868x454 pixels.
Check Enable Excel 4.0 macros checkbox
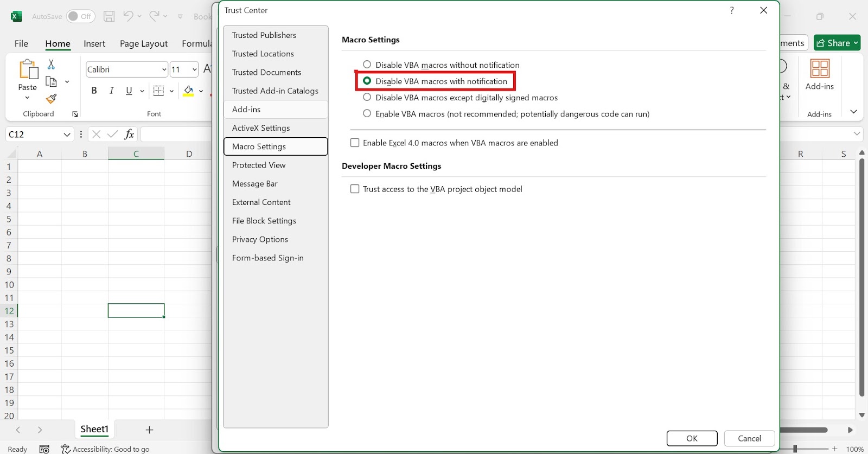tap(355, 143)
